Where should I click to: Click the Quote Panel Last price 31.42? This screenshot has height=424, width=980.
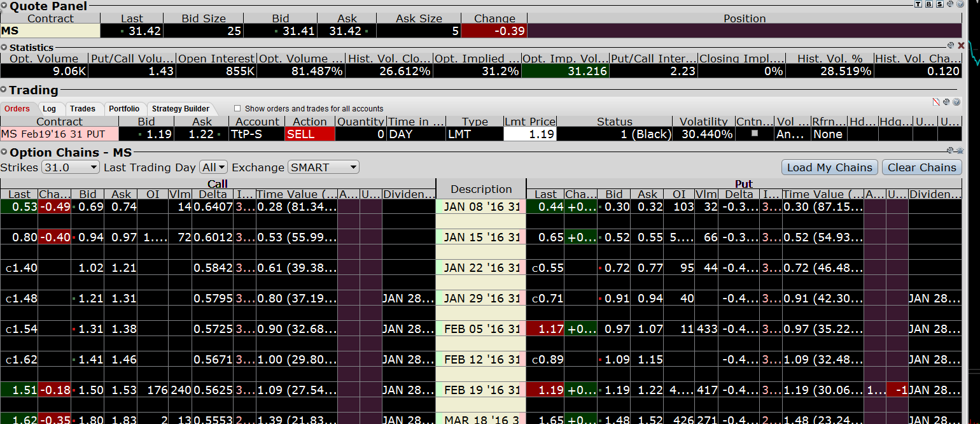(132, 31)
